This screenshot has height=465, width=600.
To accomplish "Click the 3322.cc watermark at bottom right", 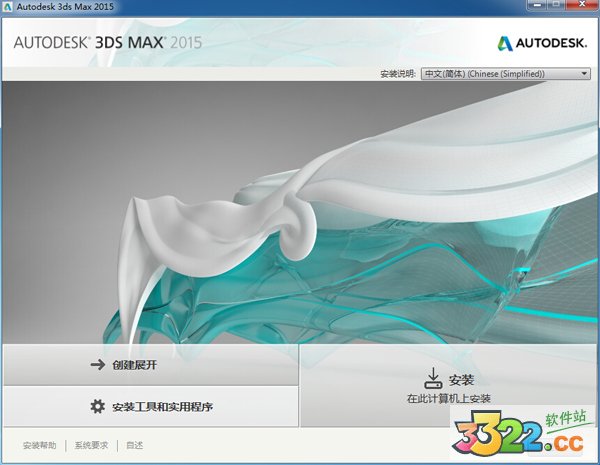I will (x=521, y=437).
